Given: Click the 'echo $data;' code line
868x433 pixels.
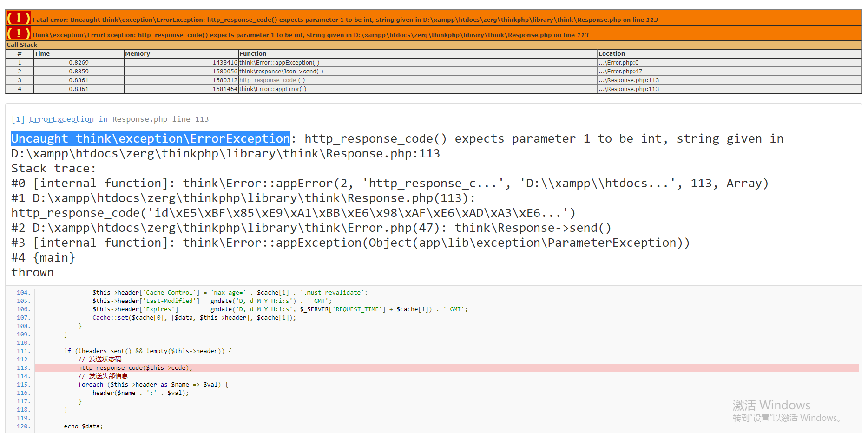Looking at the screenshot, I should (83, 426).
